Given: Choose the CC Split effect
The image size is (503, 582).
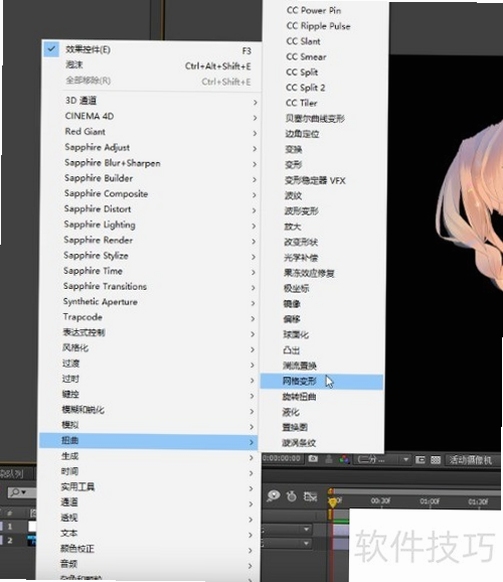Looking at the screenshot, I should point(325,72).
